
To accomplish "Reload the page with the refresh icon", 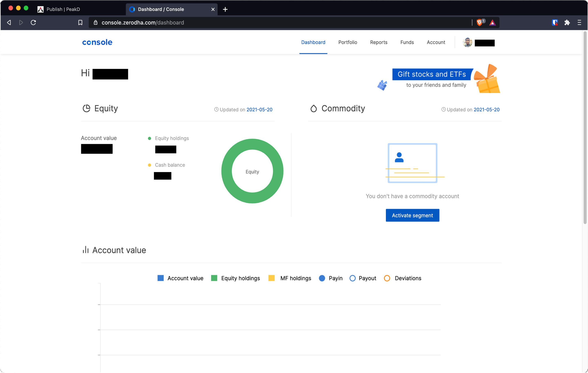I will (33, 22).
